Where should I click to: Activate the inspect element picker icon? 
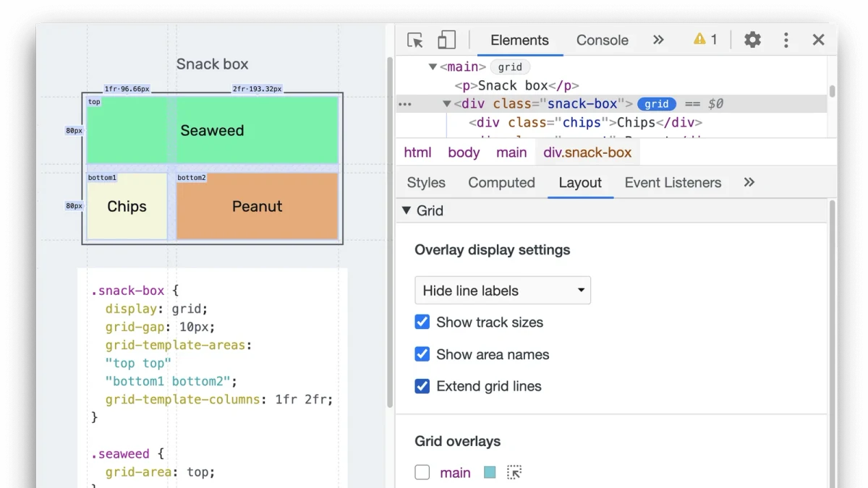click(415, 40)
